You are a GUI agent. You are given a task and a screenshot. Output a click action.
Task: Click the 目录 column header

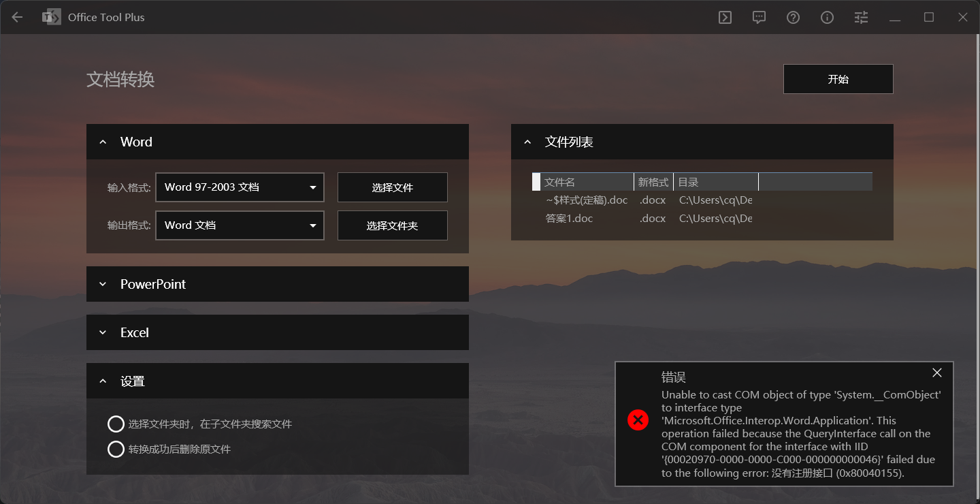click(716, 182)
